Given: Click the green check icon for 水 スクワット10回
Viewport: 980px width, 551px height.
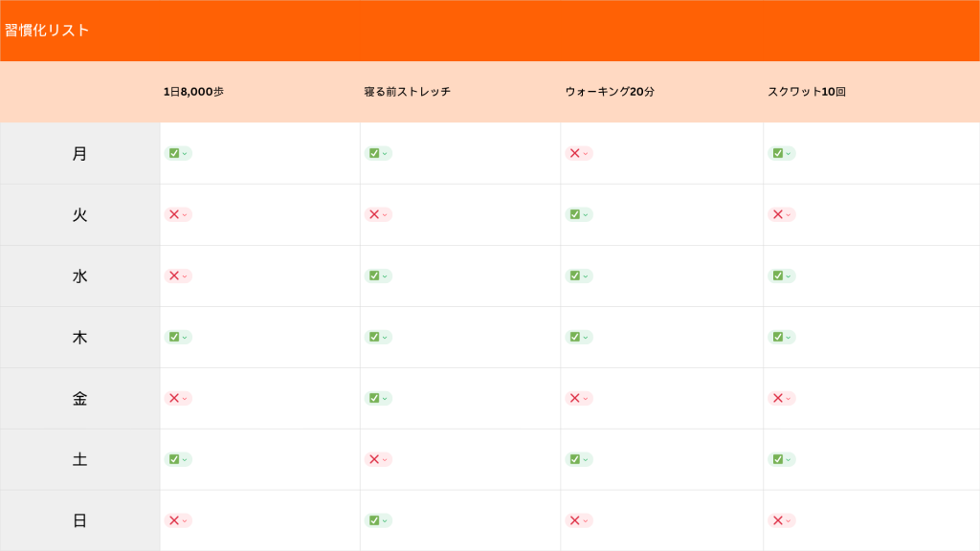Looking at the screenshot, I should (x=777, y=275).
